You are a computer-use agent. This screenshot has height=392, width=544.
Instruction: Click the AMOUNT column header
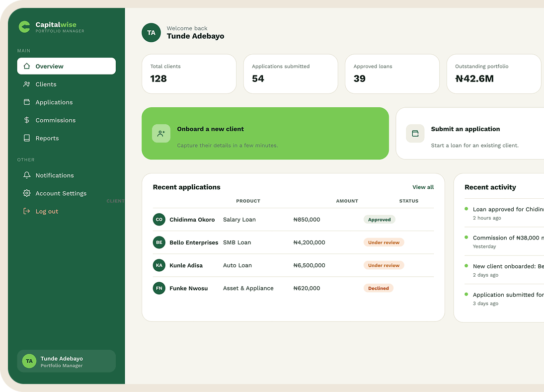[347, 201]
